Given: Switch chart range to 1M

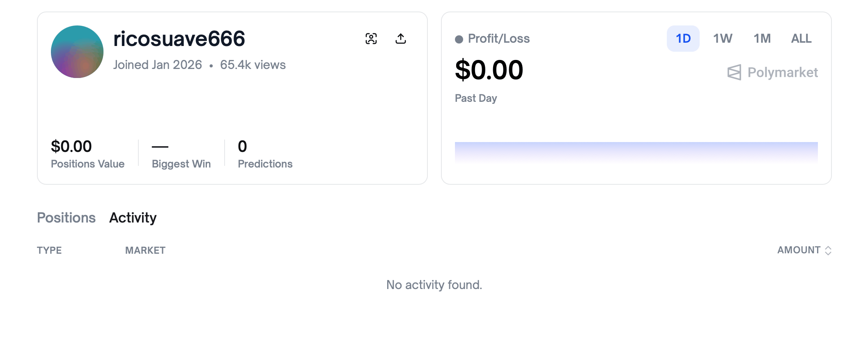Looking at the screenshot, I should tap(762, 39).
